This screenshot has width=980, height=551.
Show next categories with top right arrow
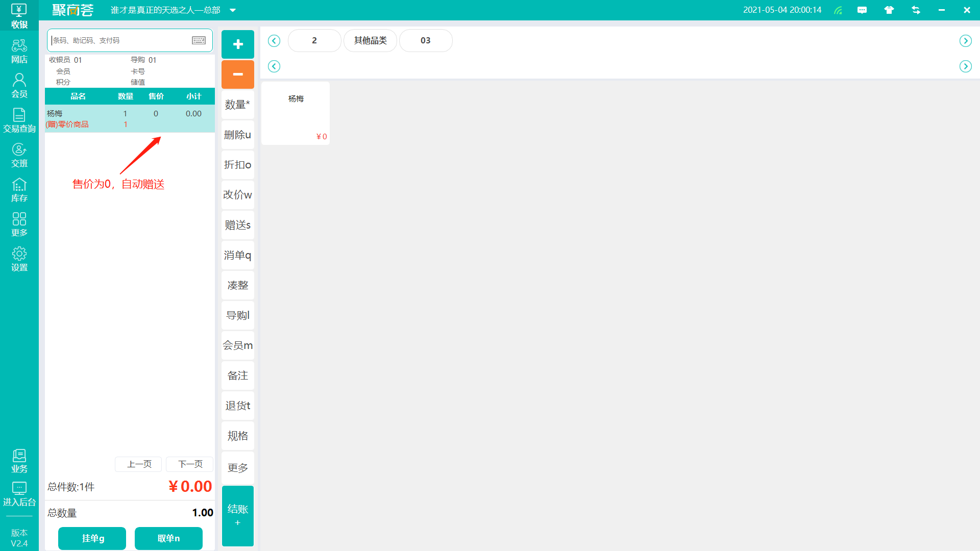[x=965, y=41]
